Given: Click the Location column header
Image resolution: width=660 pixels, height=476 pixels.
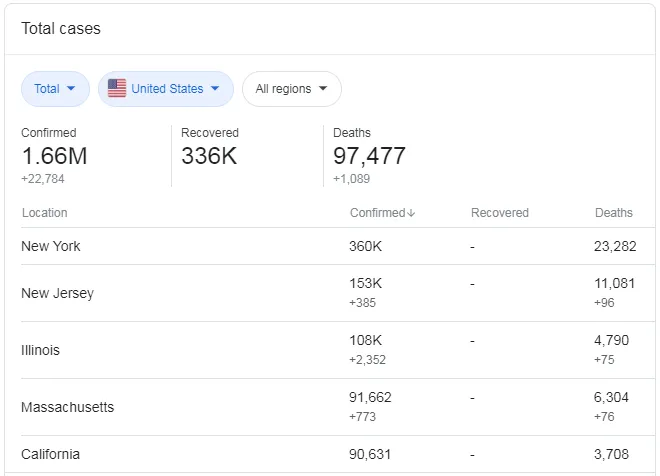Looking at the screenshot, I should tap(45, 213).
